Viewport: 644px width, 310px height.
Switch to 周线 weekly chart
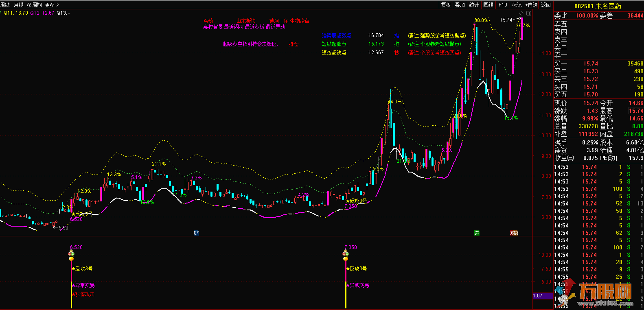pyautogui.click(x=5, y=5)
